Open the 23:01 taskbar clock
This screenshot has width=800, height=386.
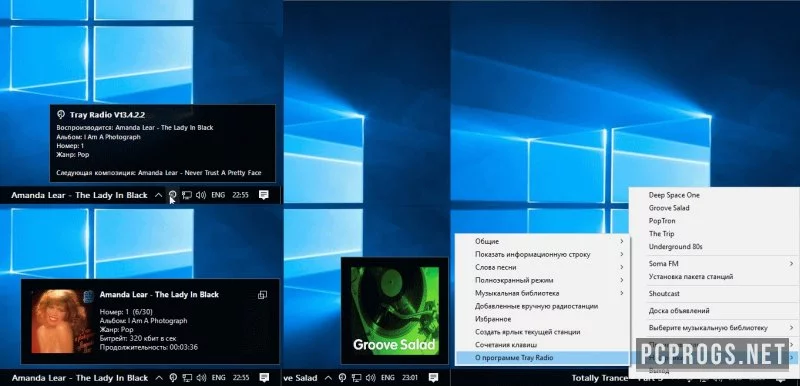pyautogui.click(x=410, y=378)
